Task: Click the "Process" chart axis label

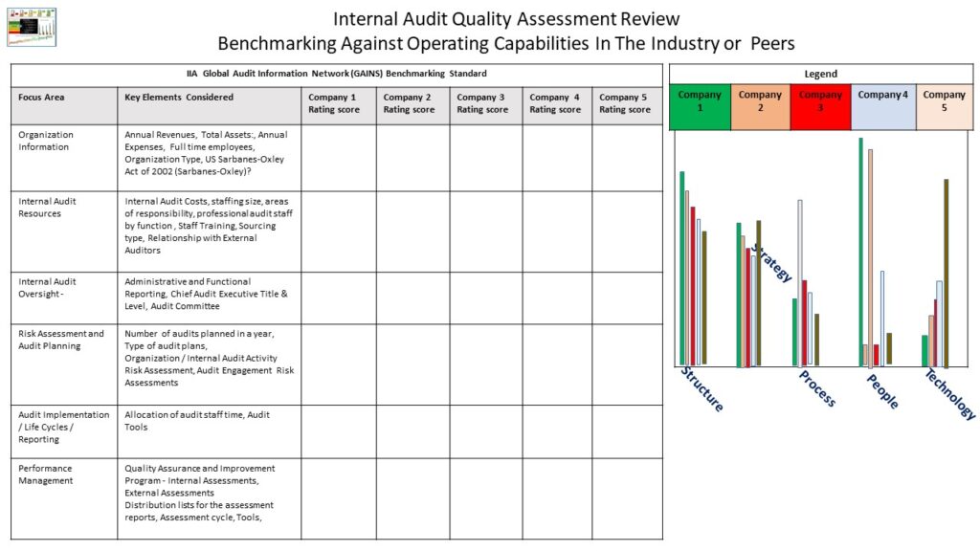Action: 817,388
